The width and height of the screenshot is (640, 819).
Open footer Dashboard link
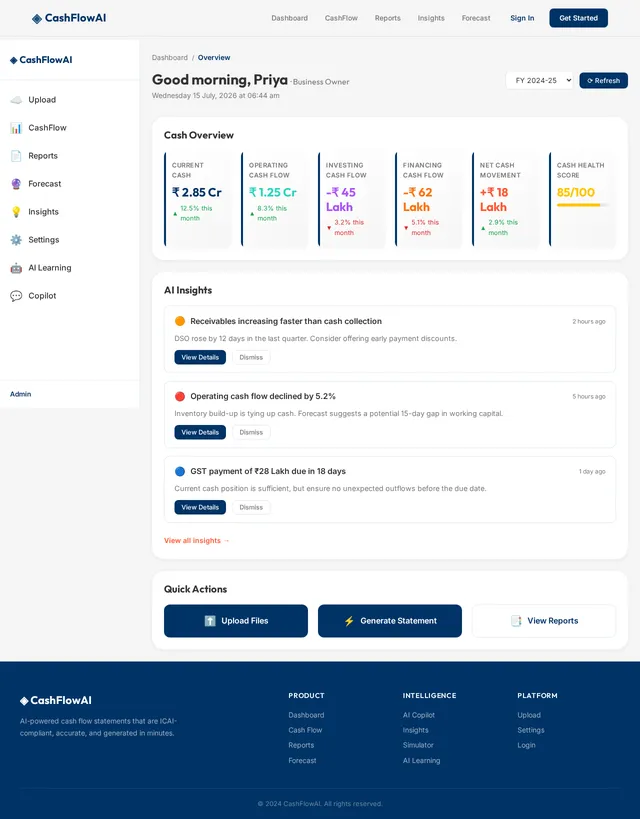[306, 715]
